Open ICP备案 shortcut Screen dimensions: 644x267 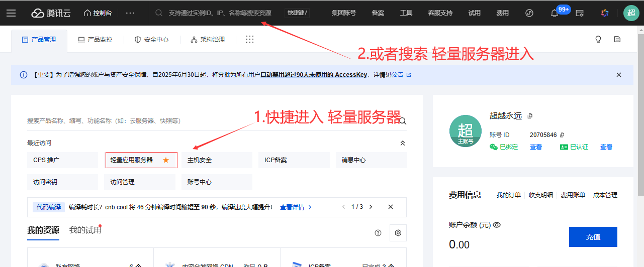coord(294,160)
